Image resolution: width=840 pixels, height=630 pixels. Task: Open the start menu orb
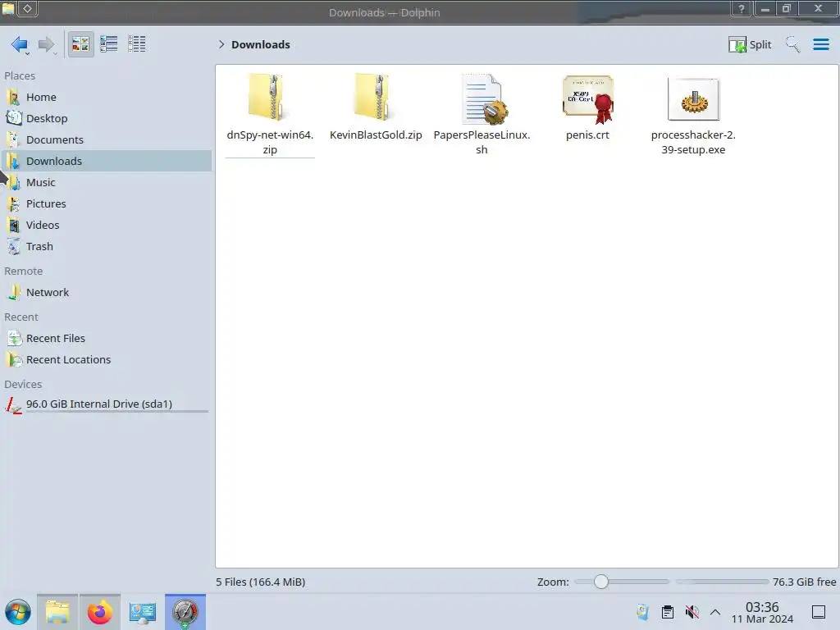pyautogui.click(x=18, y=612)
